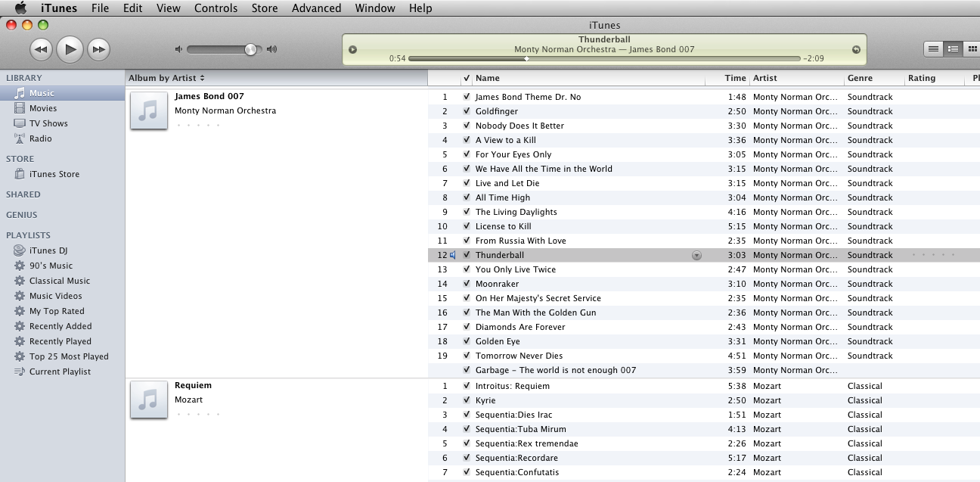Open the Window menu
The height and width of the screenshot is (482, 980).
(375, 8)
